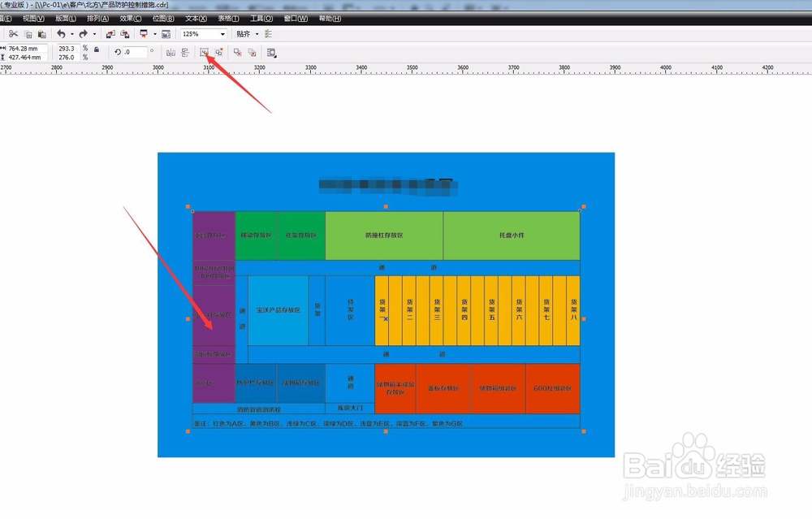Select the 待发区 block

pyautogui.click(x=350, y=310)
